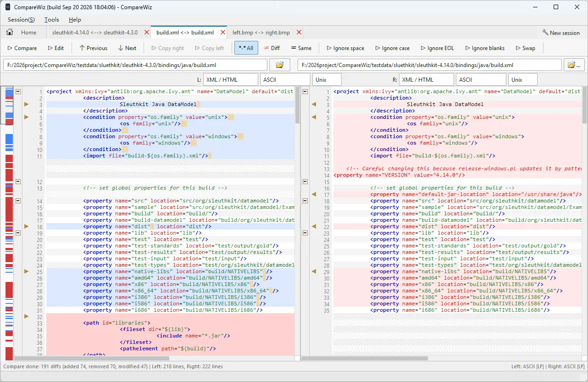This screenshot has width=588, height=382.
Task: Click the right pane diff arrow at line 17
Action: coord(314,195)
